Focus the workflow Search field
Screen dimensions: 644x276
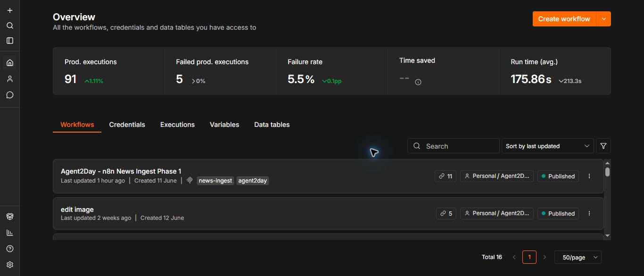pos(453,146)
